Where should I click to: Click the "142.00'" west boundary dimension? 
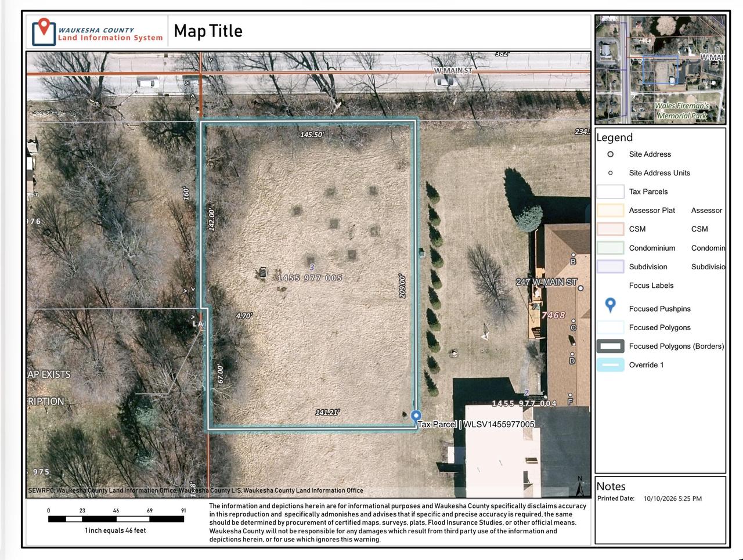(x=212, y=220)
